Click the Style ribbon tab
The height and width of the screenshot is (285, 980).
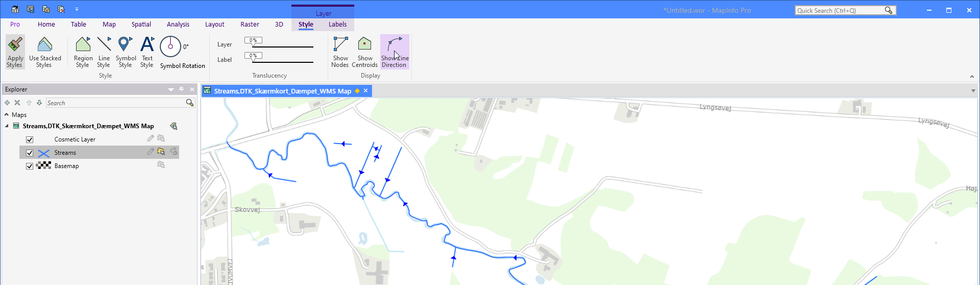(306, 24)
